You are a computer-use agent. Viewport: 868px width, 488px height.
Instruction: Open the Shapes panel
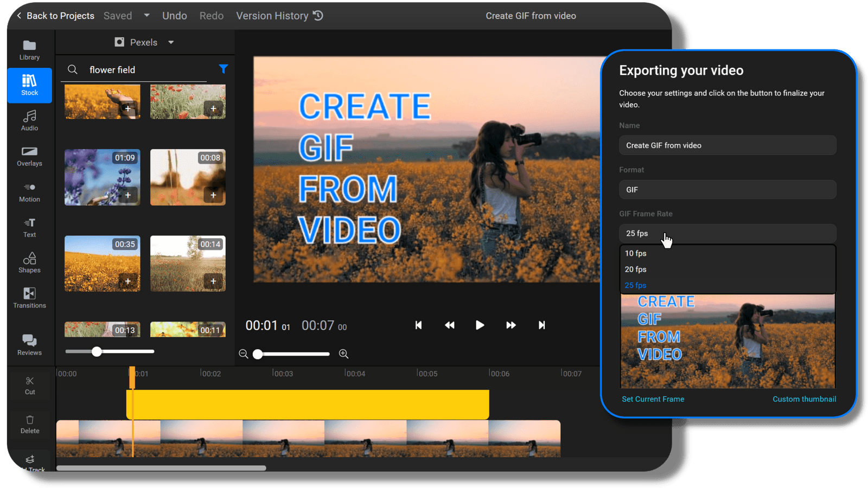pyautogui.click(x=29, y=262)
